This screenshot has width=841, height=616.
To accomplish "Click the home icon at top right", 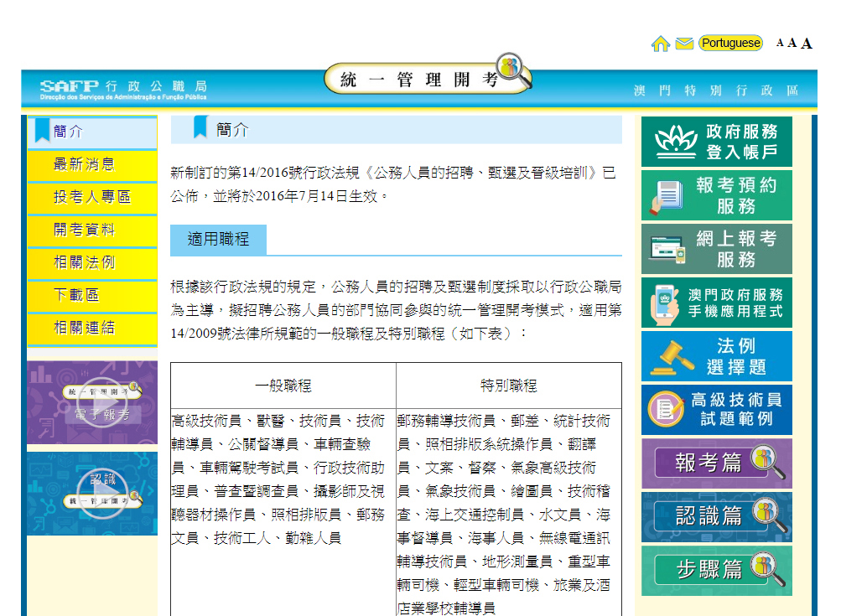I will (x=660, y=44).
